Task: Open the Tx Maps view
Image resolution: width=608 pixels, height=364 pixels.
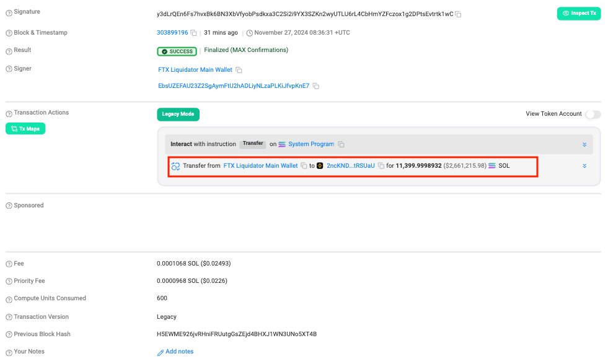Action: tap(25, 128)
